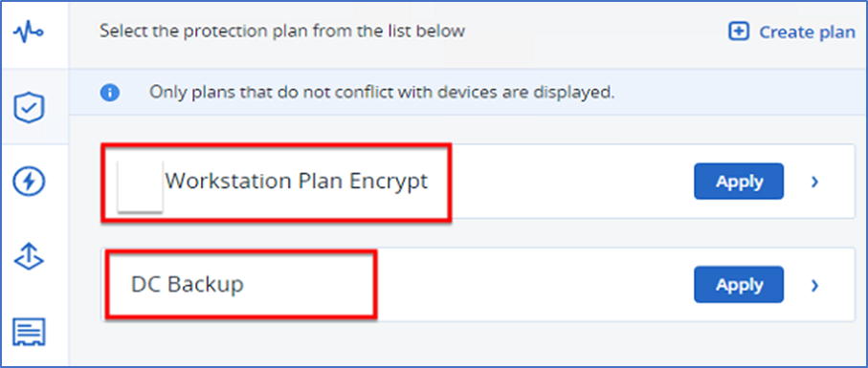Image resolution: width=868 pixels, height=368 pixels.
Task: Click the light blue info banner background
Action: [x=736, y=93]
